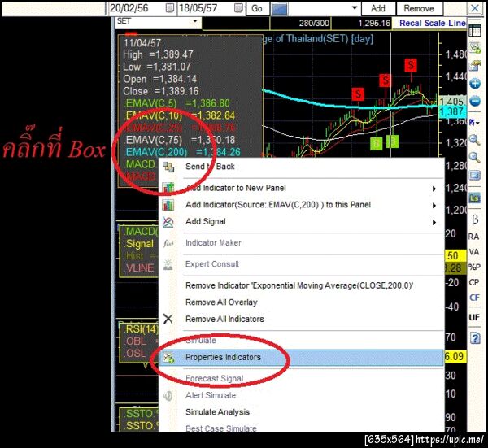
Task: Click the Send to Back menu icon
Action: (168, 167)
